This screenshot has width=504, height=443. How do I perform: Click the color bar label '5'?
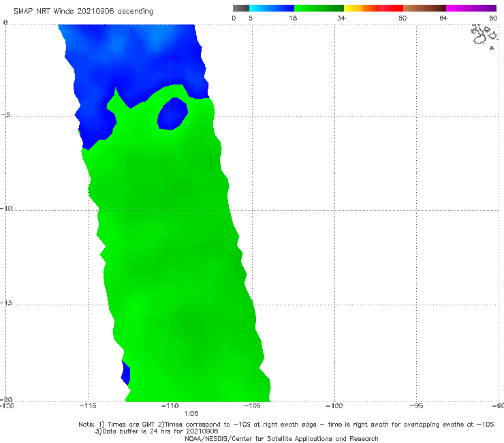tap(251, 18)
